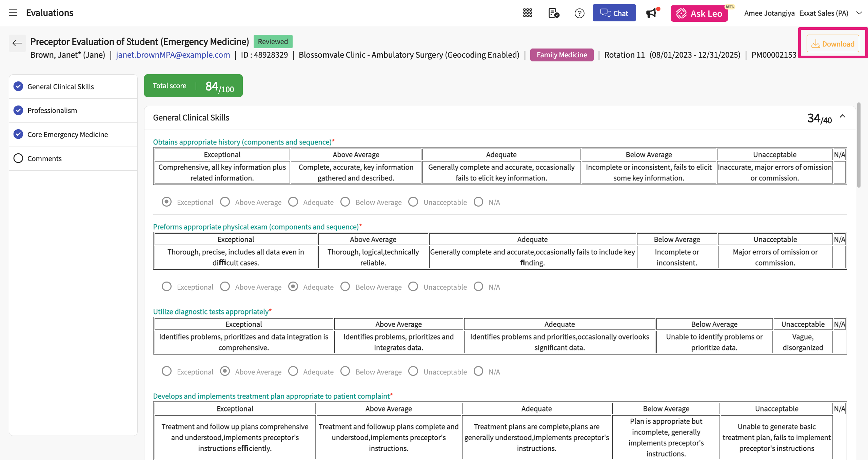Select Exceptional for obtains appropriate history

pyautogui.click(x=166, y=202)
